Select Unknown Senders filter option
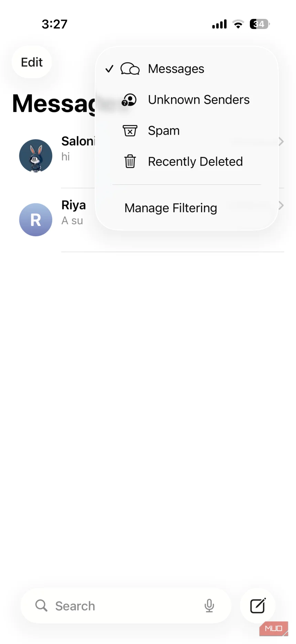The height and width of the screenshot is (644, 296). coord(199,100)
